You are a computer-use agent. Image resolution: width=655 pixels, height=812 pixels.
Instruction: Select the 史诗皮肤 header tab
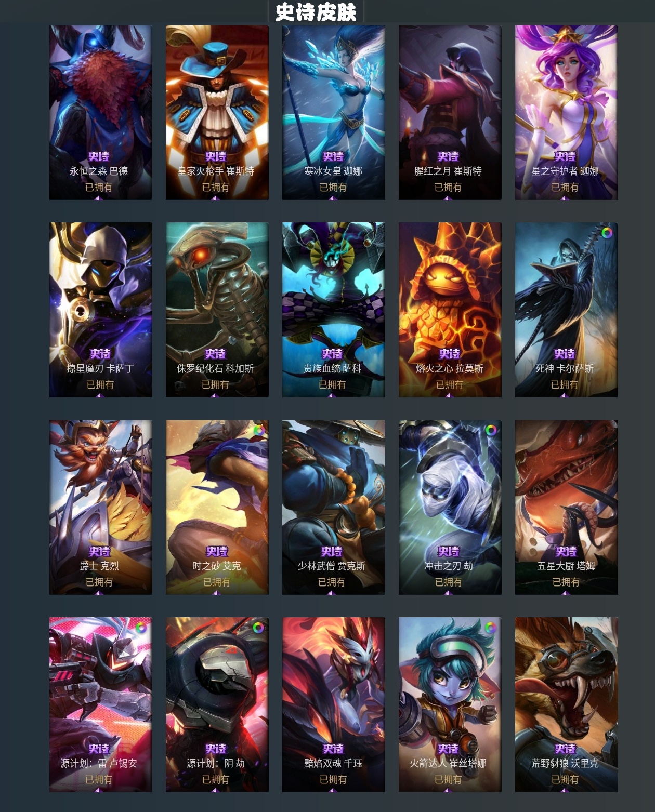316,12
